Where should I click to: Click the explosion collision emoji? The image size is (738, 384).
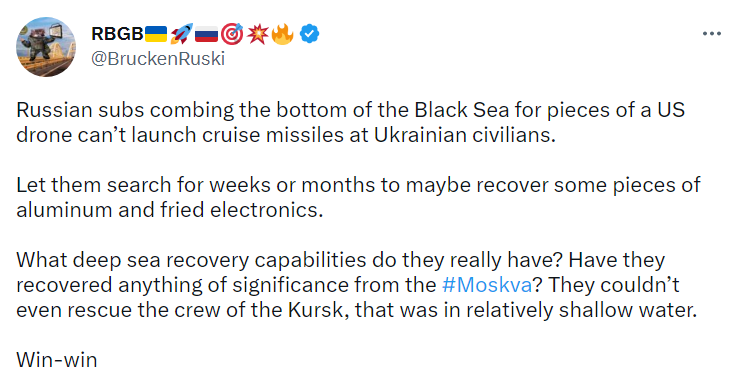click(x=257, y=34)
